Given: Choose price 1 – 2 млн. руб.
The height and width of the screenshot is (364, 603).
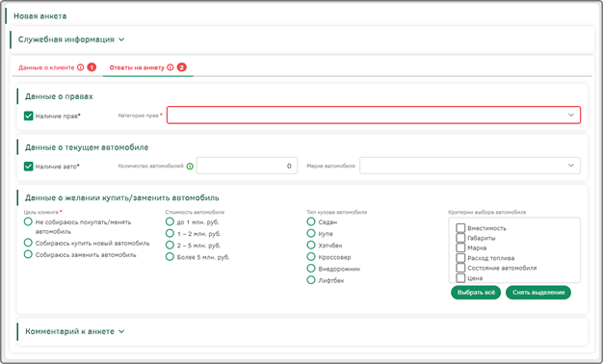Looking at the screenshot, I should (x=170, y=233).
